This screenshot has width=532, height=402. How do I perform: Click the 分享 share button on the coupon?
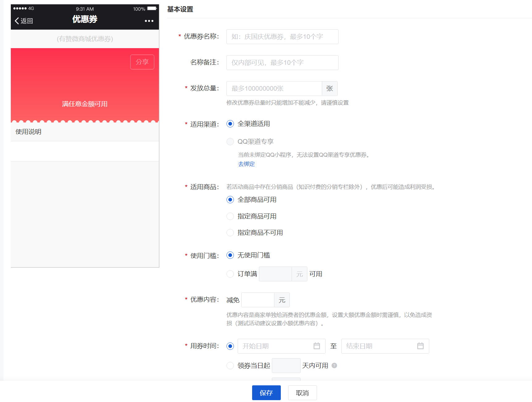pos(142,62)
